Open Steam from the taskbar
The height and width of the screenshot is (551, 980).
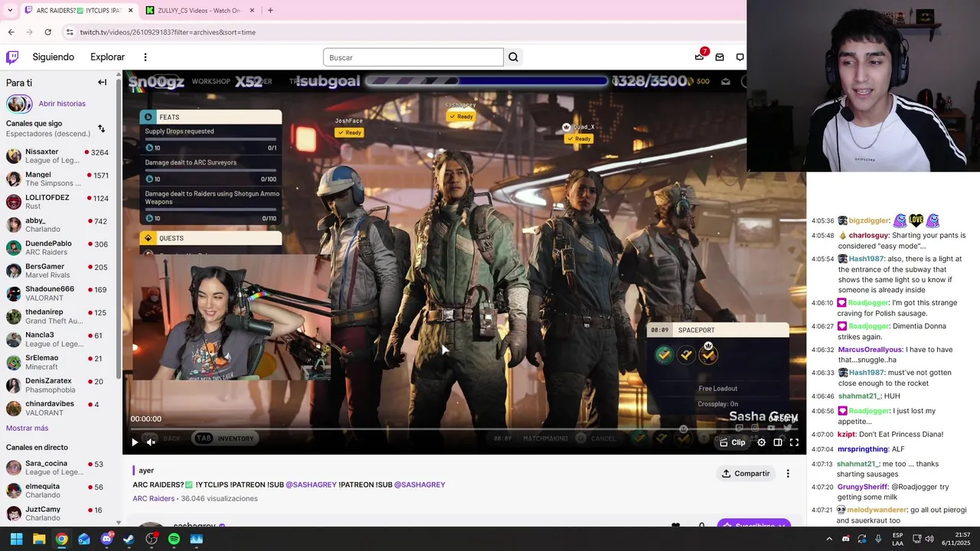[x=129, y=539]
